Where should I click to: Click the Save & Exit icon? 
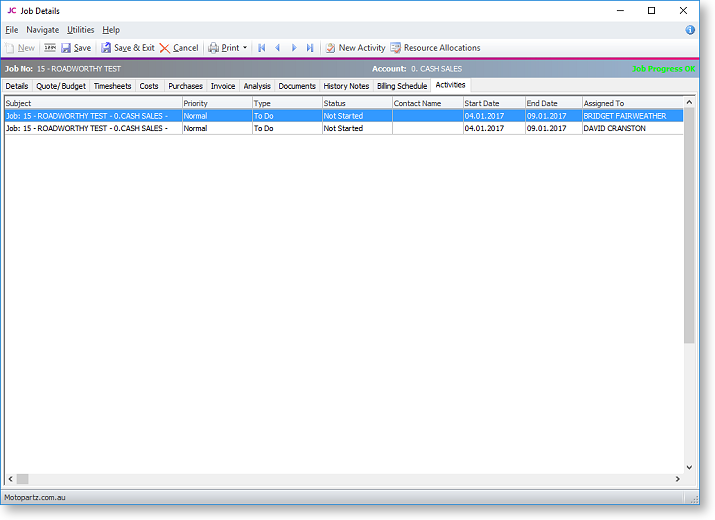coord(106,48)
